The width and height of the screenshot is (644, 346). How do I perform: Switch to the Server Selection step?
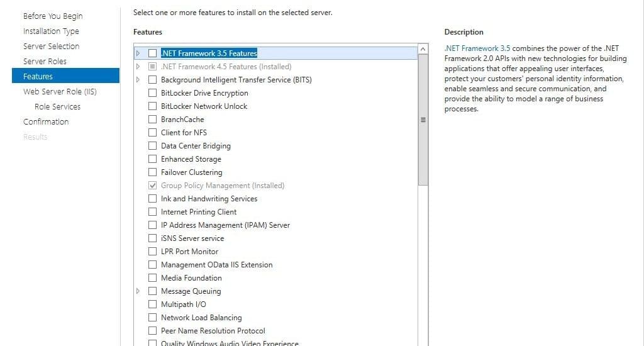pos(52,46)
